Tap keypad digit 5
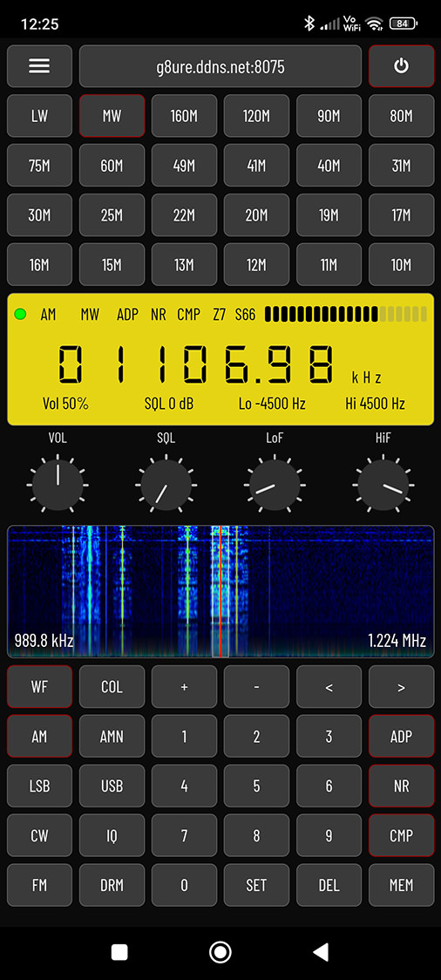441x980 pixels. (257, 786)
